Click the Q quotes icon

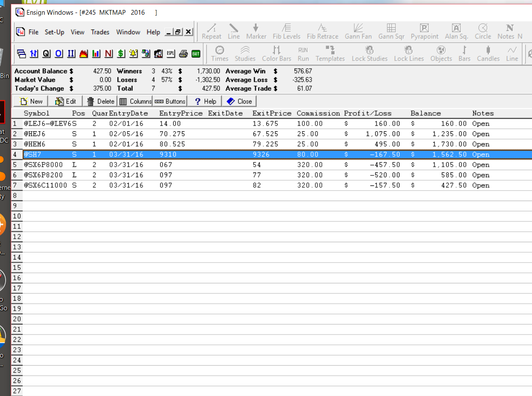46,54
